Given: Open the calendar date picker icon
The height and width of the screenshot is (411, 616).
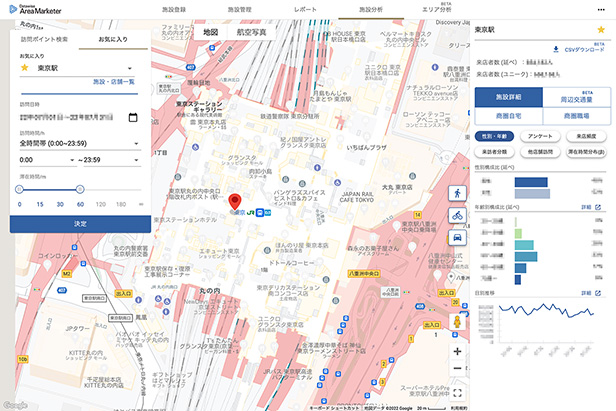Looking at the screenshot, I should [x=133, y=117].
